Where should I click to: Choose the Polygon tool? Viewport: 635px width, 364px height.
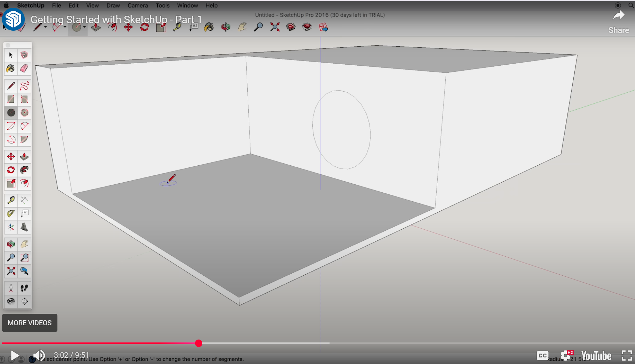point(24,113)
